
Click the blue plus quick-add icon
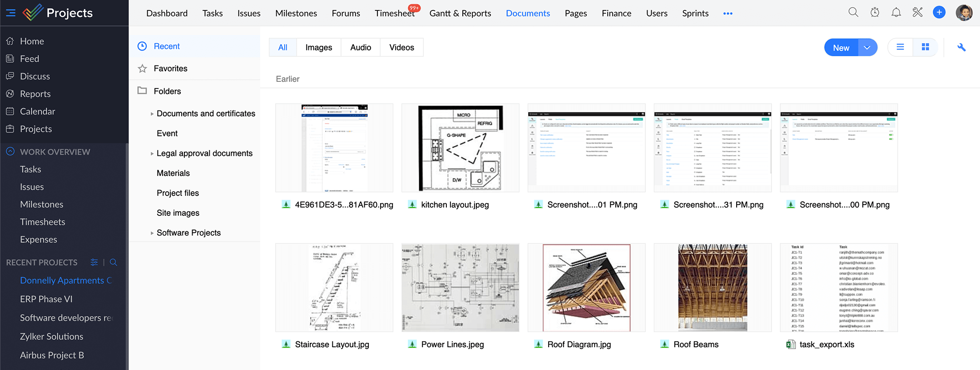(939, 13)
